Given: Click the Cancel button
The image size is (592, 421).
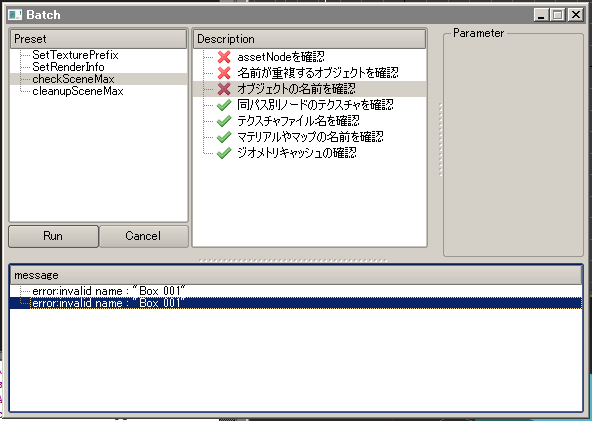Looking at the screenshot, I should click(x=143, y=236).
